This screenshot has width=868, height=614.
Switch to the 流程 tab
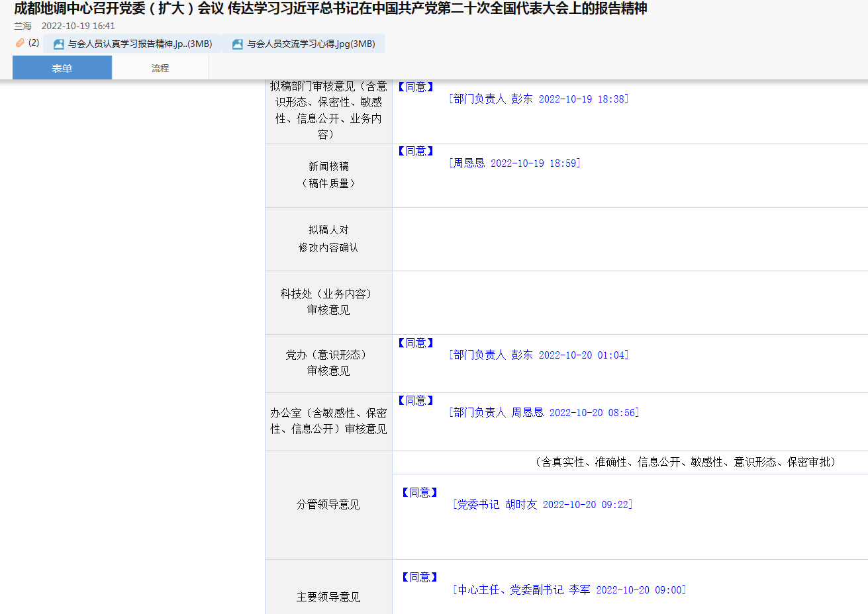160,68
